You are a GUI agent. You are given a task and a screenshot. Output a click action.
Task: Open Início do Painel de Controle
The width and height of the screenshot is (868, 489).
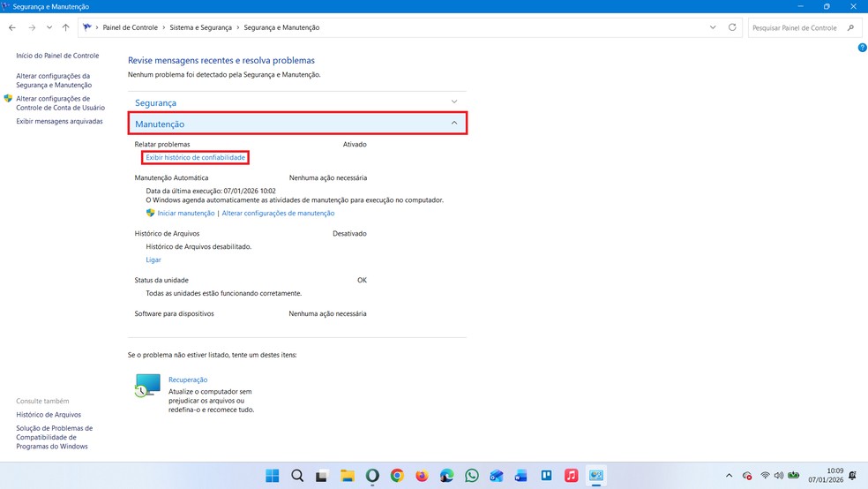57,56
